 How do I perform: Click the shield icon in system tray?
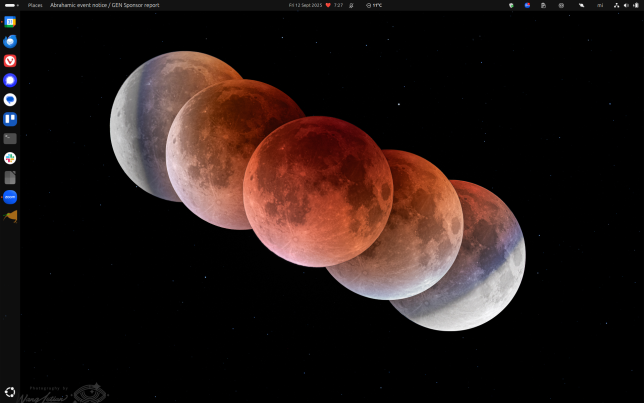click(512, 5)
